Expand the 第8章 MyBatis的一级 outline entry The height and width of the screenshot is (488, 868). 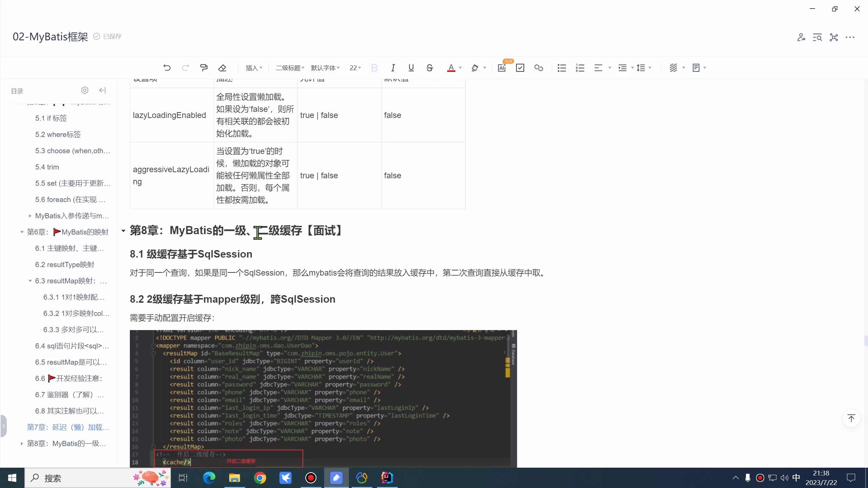tap(21, 443)
